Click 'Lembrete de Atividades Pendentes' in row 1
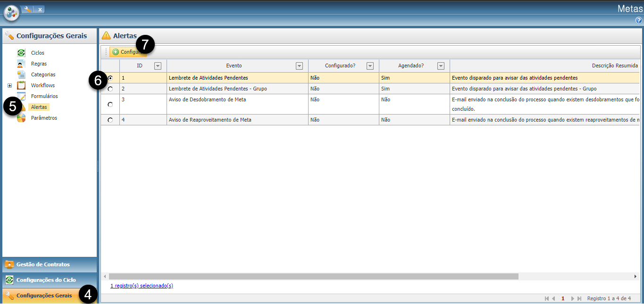Viewport: 644px width, 304px height. point(208,78)
